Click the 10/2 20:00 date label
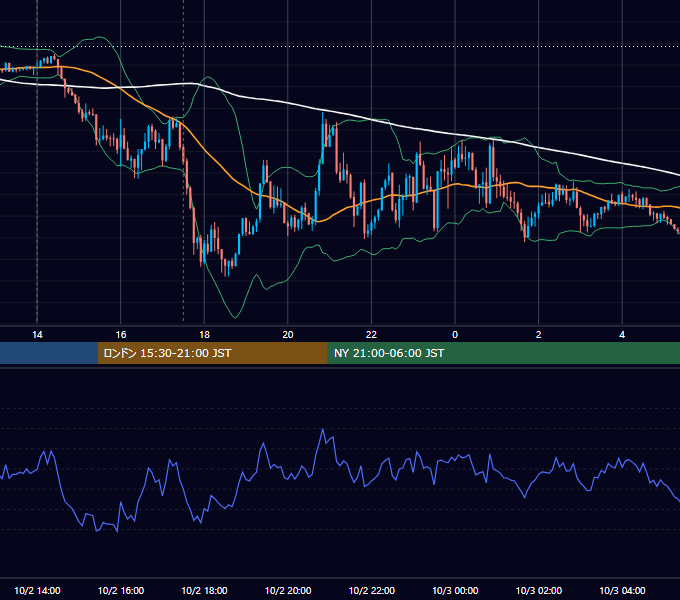Viewport: 680px width, 600px height. (x=288, y=590)
